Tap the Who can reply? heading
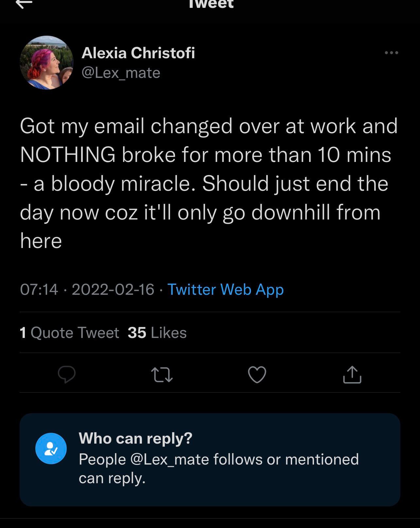 coord(135,438)
